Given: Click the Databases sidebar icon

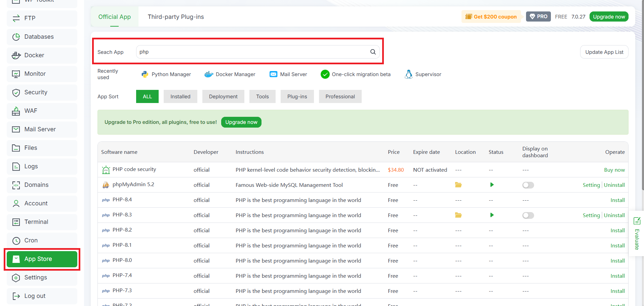Looking at the screenshot, I should (x=16, y=37).
